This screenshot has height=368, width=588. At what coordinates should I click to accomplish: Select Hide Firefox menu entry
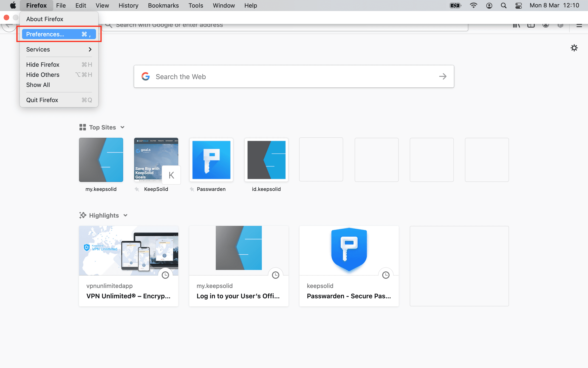tap(59, 64)
